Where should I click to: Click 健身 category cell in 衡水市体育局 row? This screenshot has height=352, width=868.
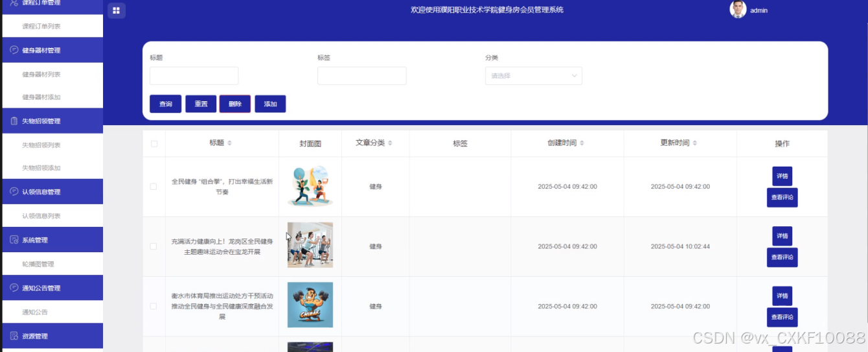point(376,306)
